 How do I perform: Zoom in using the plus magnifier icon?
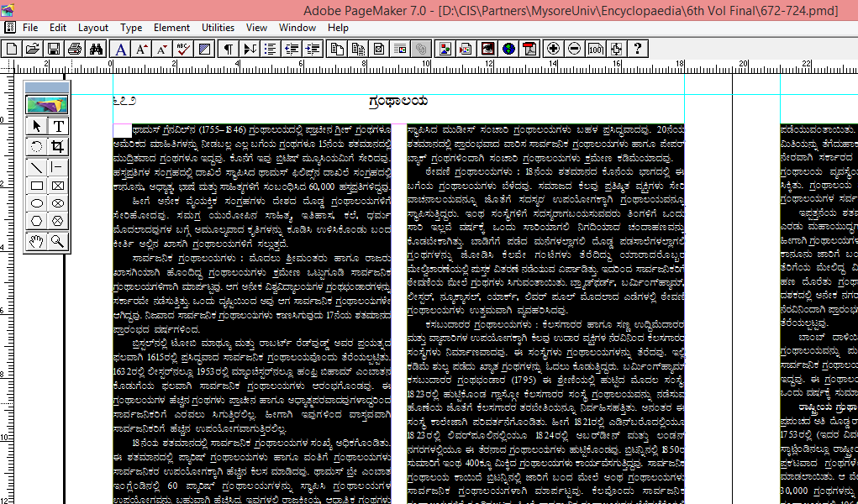(555, 48)
